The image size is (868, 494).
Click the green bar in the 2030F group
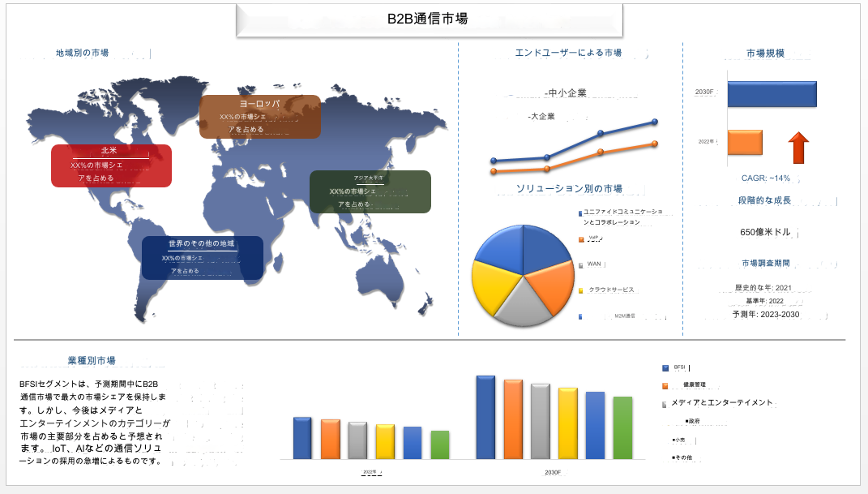[622, 428]
